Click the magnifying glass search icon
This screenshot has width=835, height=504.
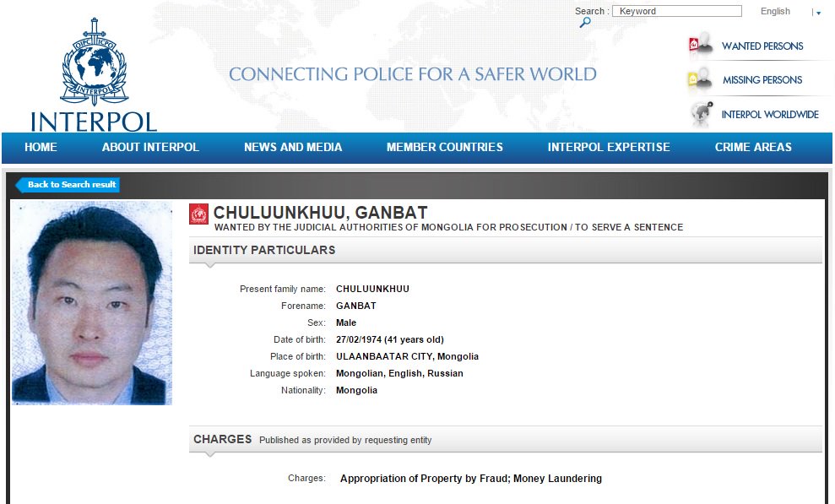point(584,23)
